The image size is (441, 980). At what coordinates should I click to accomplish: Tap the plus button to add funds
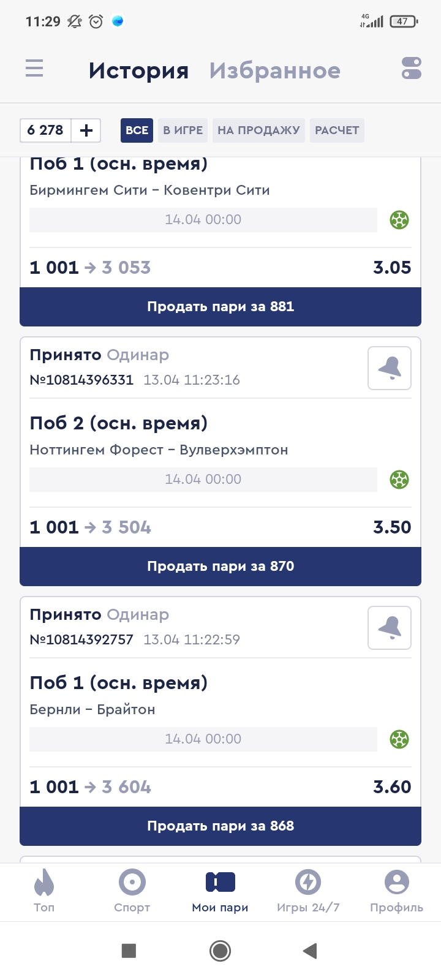pyautogui.click(x=86, y=130)
